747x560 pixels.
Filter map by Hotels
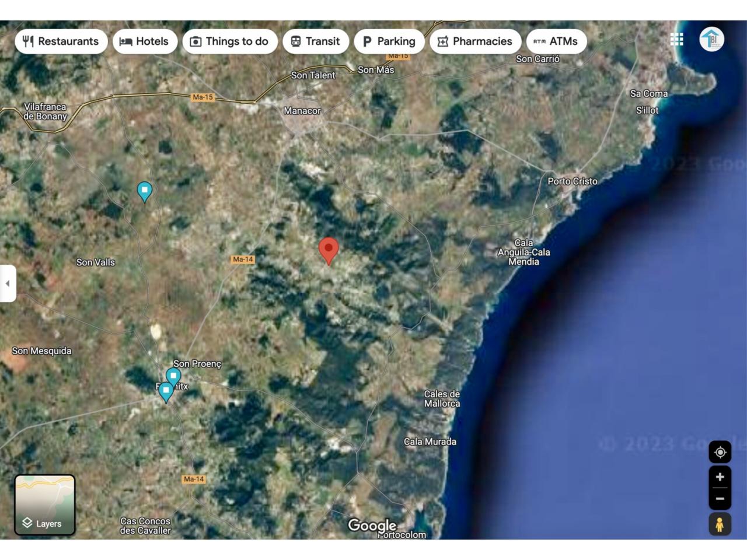coord(145,41)
